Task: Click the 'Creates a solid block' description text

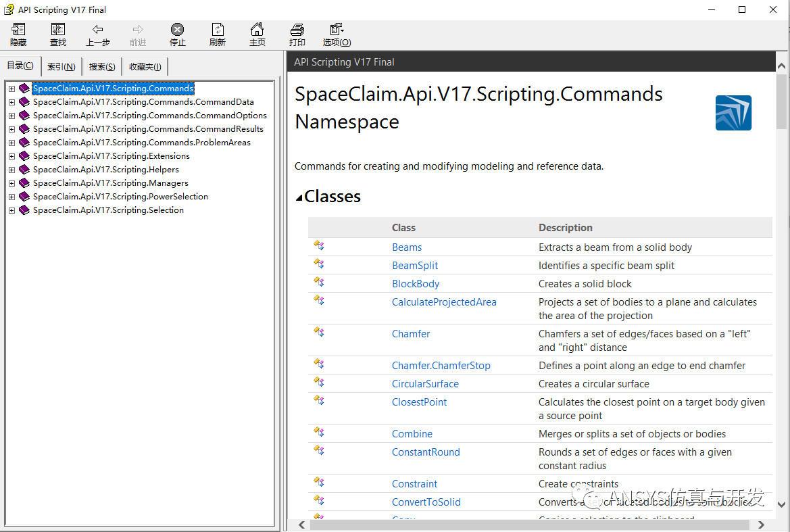Action: point(585,284)
